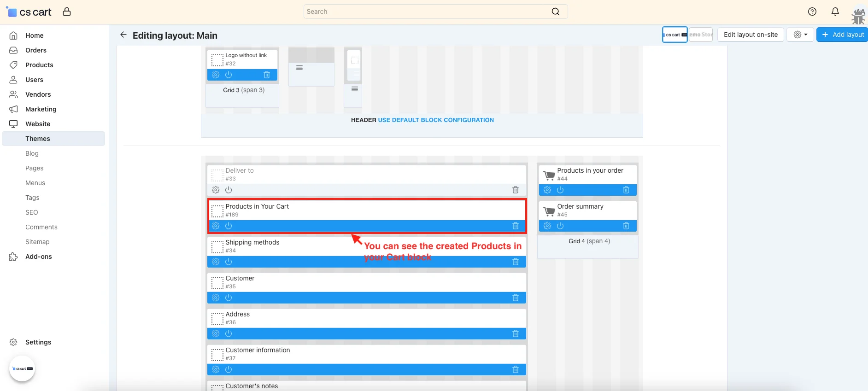The image size is (868, 391).
Task: Toggle Products in your order block on/off
Action: point(560,190)
